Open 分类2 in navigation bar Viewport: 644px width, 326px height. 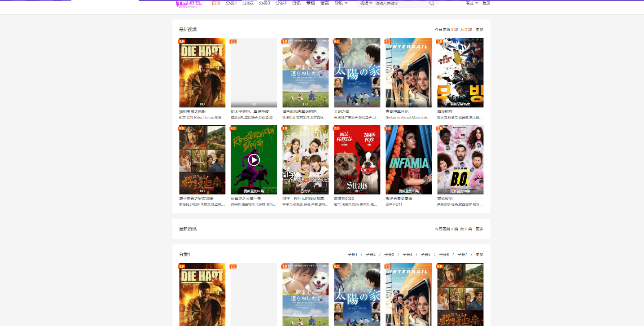point(248,3)
